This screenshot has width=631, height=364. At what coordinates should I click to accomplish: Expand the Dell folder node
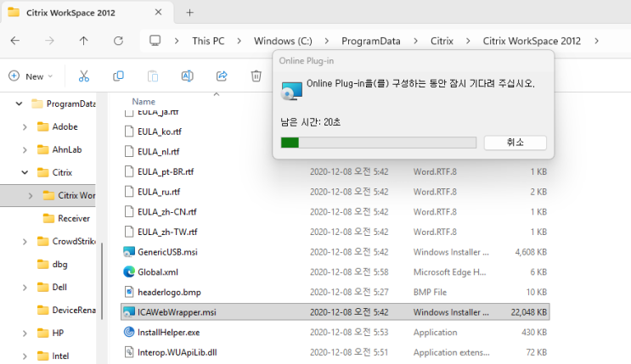tap(25, 287)
